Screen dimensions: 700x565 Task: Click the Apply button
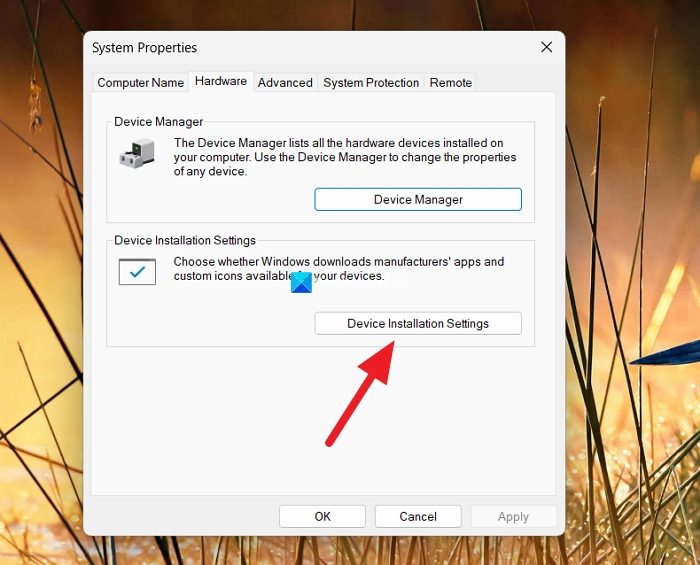[x=513, y=516]
